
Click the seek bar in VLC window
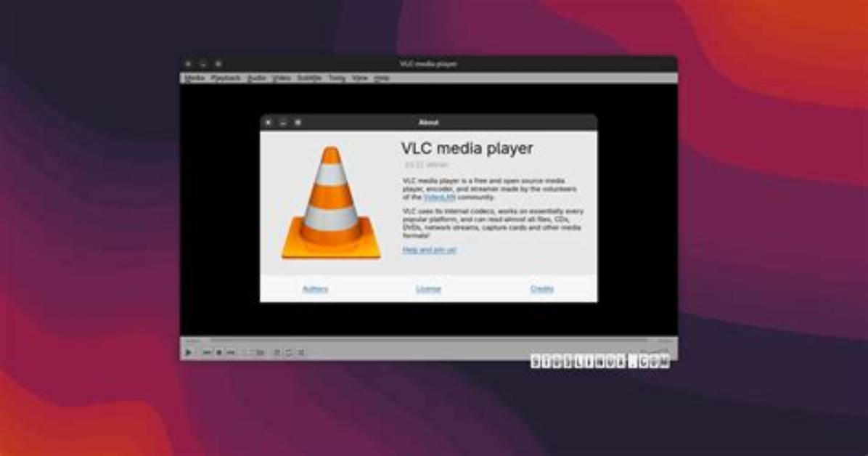427,341
